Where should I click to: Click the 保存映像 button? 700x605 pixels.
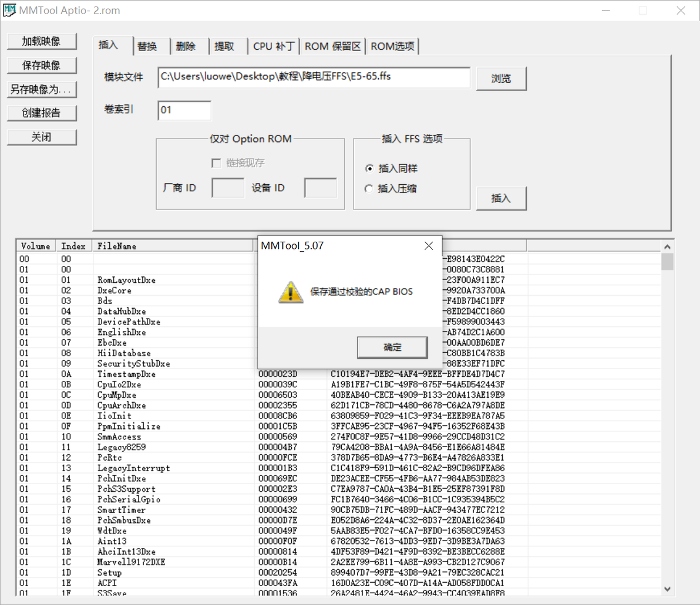tap(42, 66)
